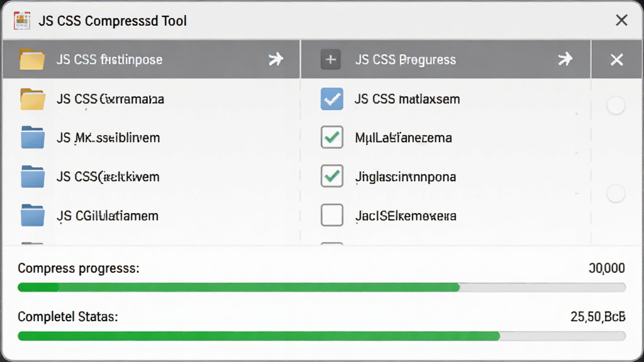644x362 pixels.
Task: Click the blue folder icon in second row
Action: pos(33,137)
